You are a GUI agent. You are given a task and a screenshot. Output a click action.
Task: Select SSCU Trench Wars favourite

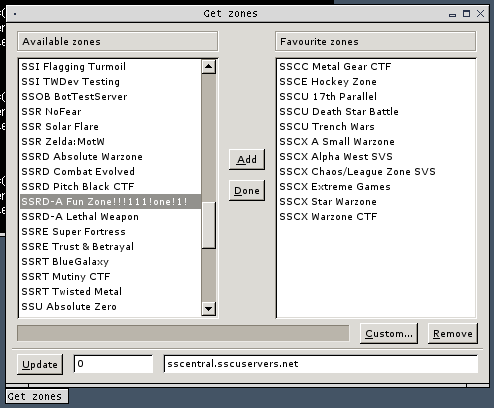(376, 127)
